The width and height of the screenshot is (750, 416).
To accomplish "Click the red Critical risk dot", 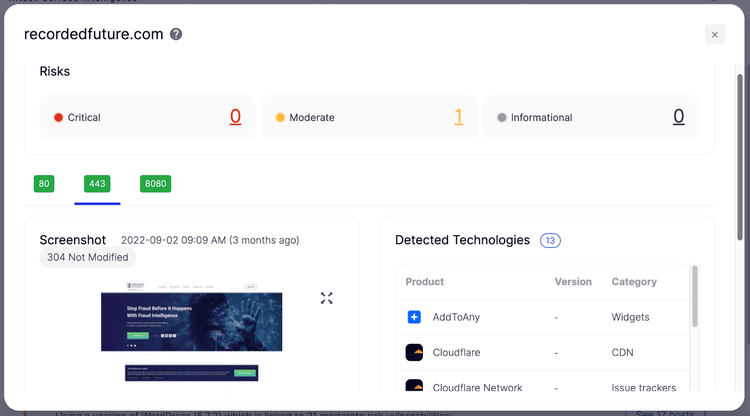I will coord(58,118).
